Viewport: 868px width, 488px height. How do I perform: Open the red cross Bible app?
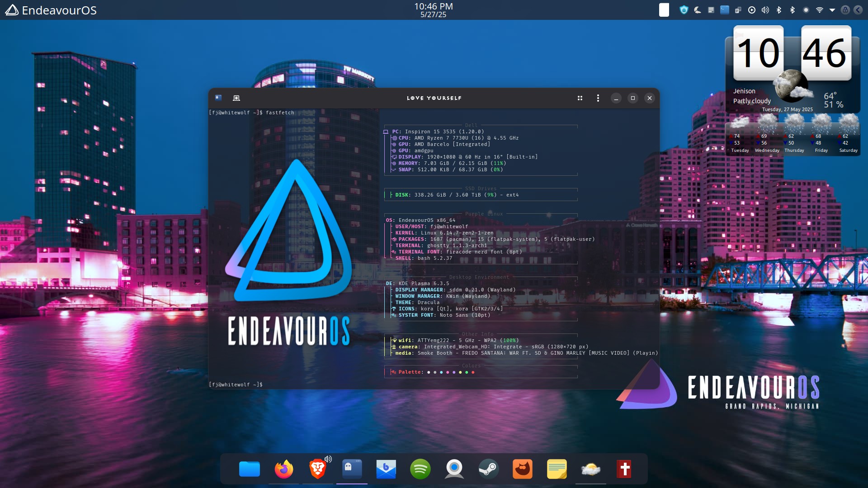click(x=625, y=469)
